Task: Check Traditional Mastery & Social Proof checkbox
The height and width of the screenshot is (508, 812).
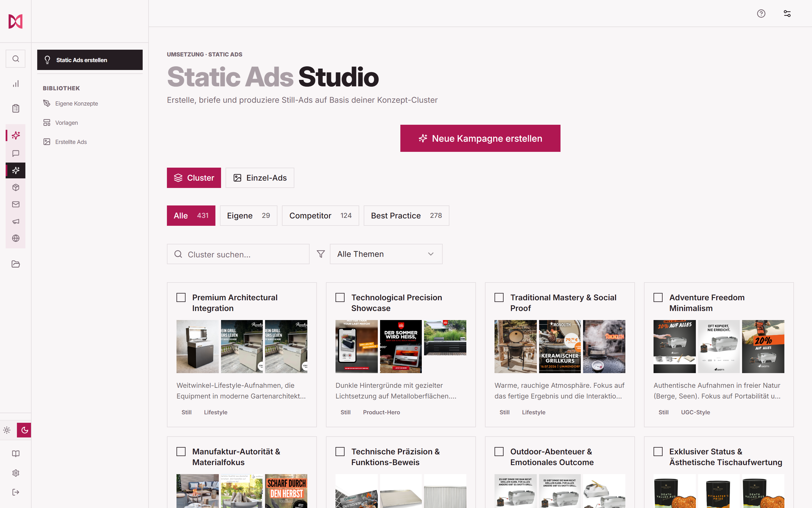Action: pos(499,298)
